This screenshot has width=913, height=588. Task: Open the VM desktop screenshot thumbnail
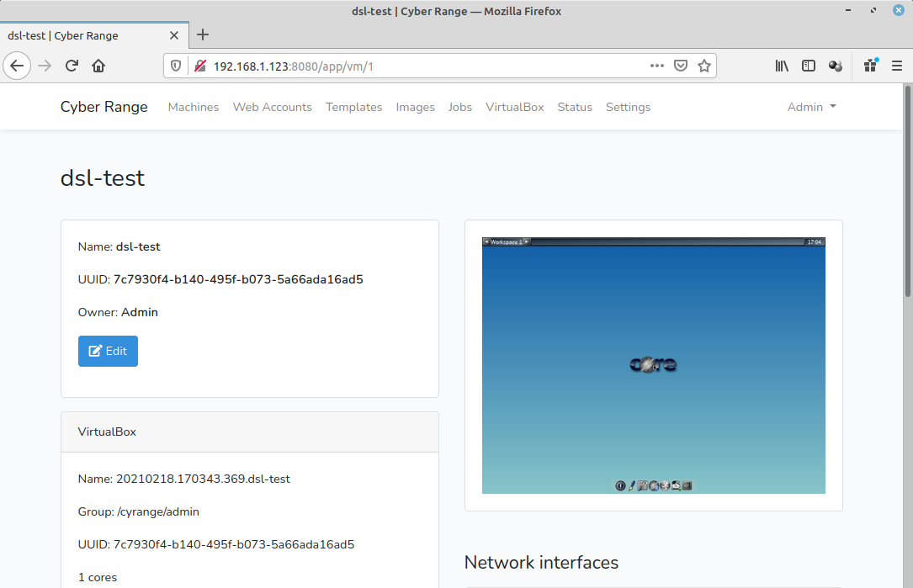653,366
